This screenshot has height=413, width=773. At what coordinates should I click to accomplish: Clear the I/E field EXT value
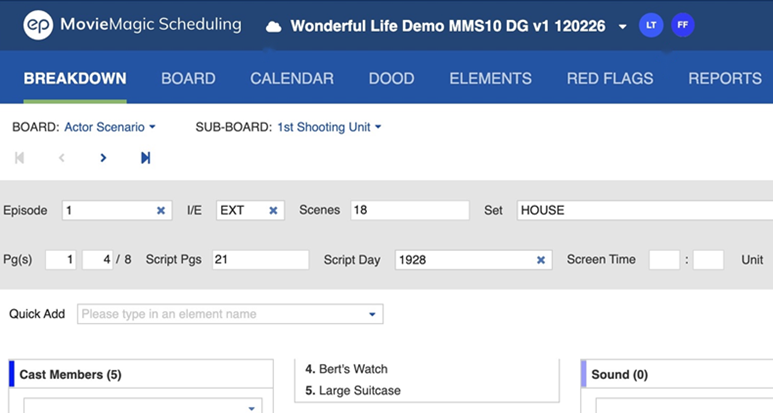coord(273,210)
